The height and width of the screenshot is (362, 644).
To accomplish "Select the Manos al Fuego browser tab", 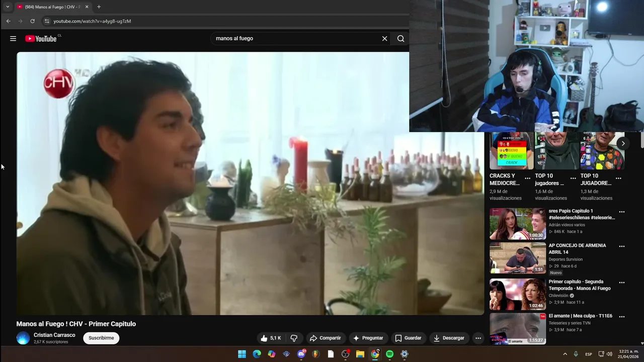I will point(52,7).
